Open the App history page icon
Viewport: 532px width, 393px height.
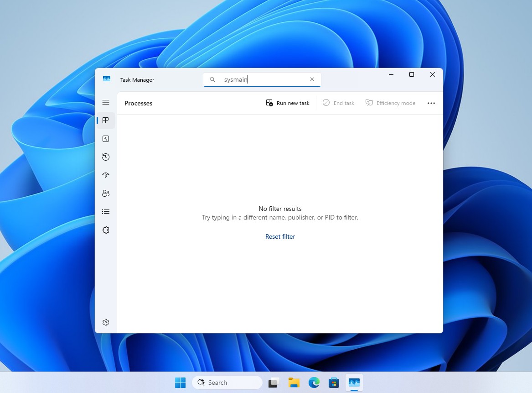[x=106, y=157]
